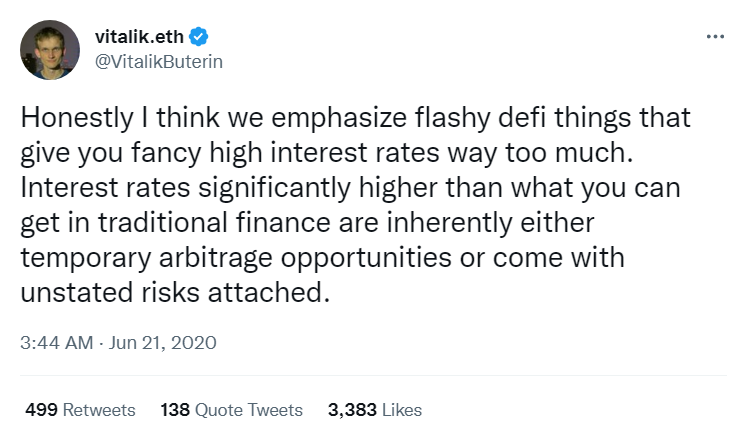Click the word "traditional" in the tweet
The height and width of the screenshot is (435, 748).
(x=163, y=222)
